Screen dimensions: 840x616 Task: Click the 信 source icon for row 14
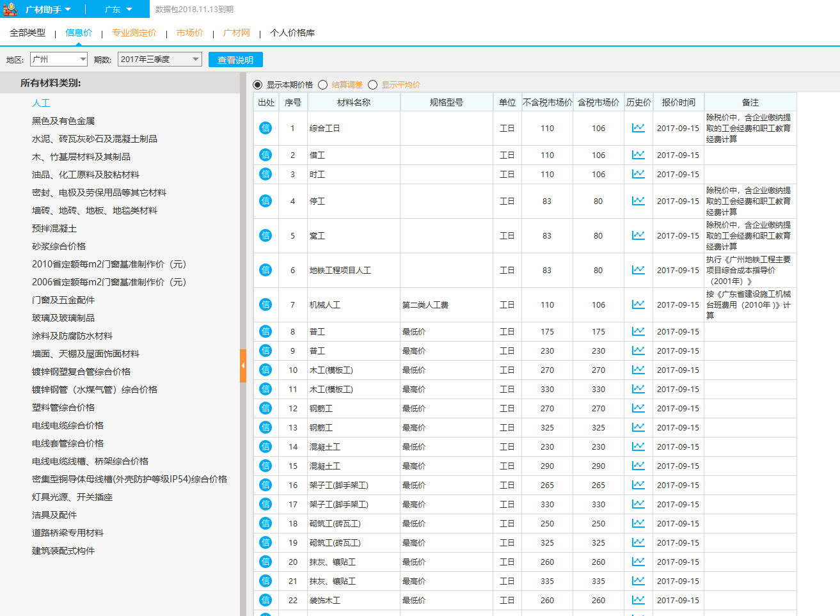pyautogui.click(x=265, y=446)
